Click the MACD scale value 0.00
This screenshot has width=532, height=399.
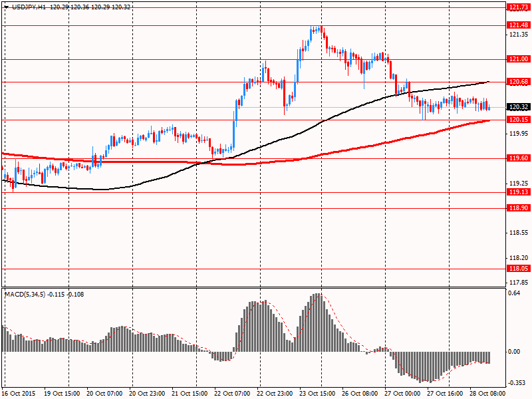(514, 352)
